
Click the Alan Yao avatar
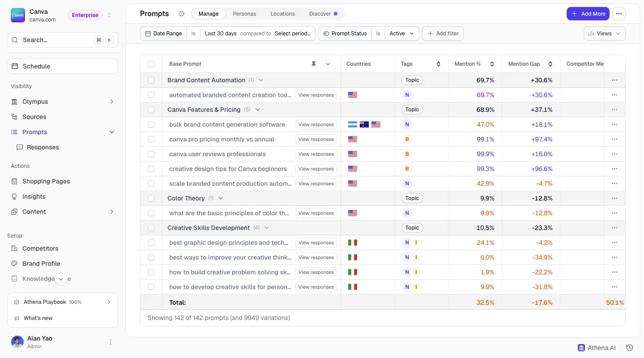point(17,342)
